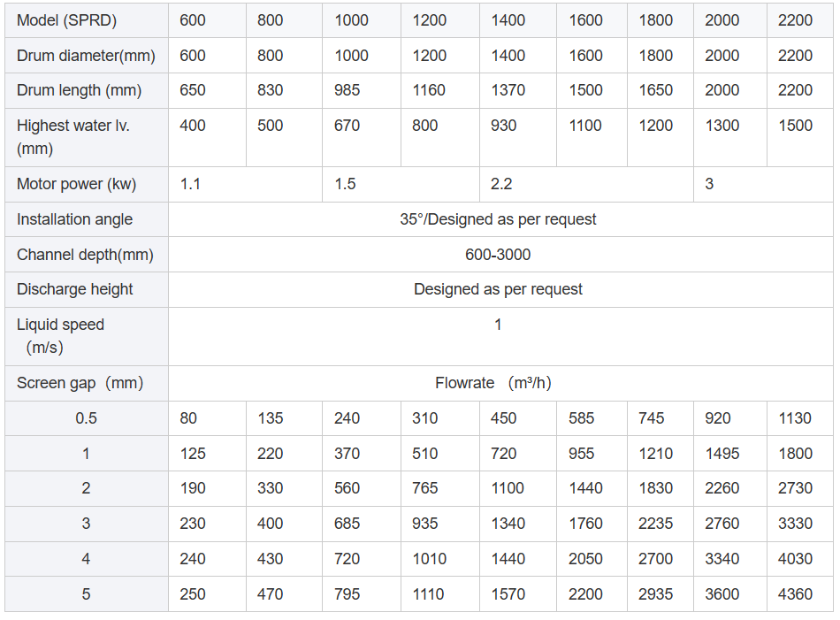Click the flowrate value 1495
Image resolution: width=840 pixels, height=620 pixels.
722,454
